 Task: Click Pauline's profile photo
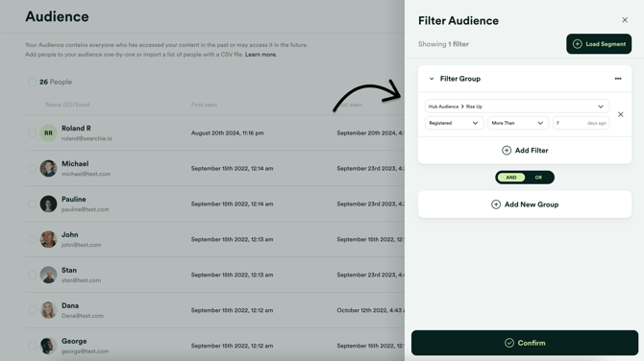[48, 204]
